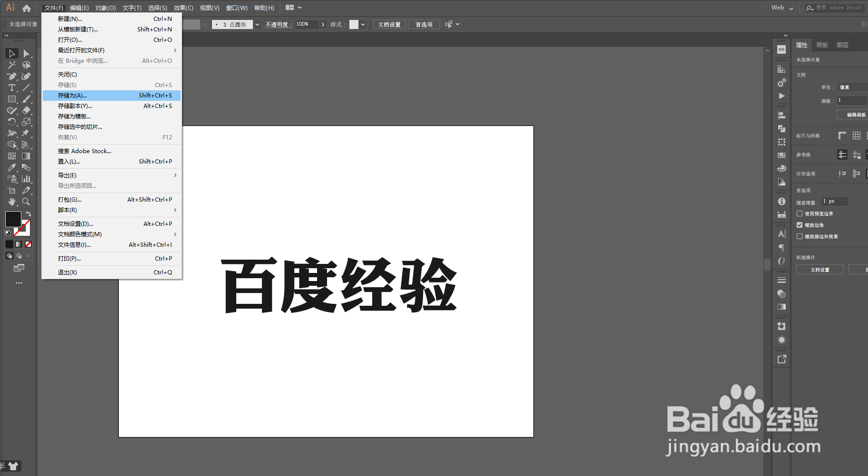Click the black fill color swatch

tap(13, 219)
